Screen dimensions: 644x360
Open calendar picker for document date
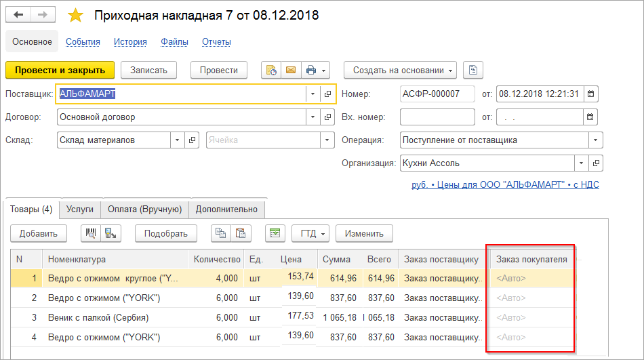click(x=590, y=94)
